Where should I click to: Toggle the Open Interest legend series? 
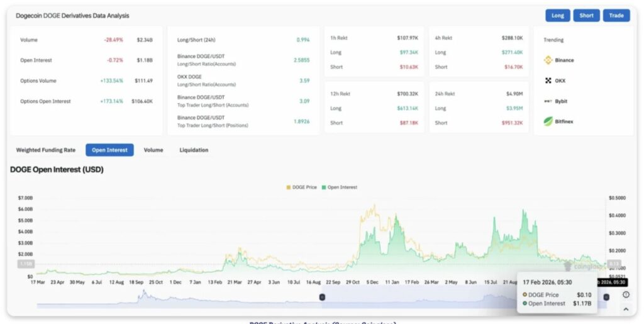point(340,187)
